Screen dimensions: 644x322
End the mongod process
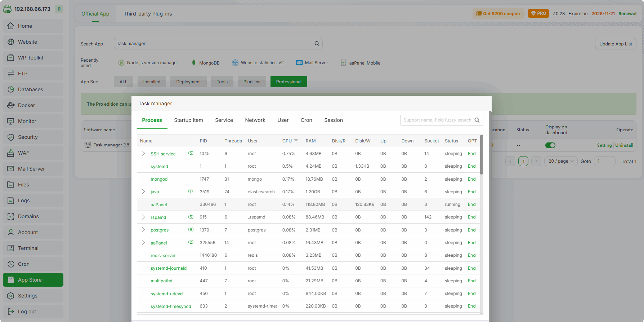coord(471,179)
